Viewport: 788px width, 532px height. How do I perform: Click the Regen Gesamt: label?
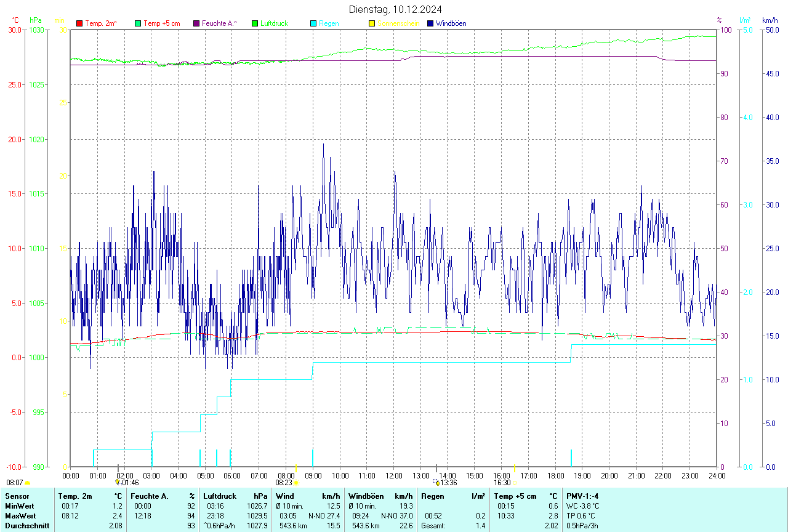pos(433,526)
